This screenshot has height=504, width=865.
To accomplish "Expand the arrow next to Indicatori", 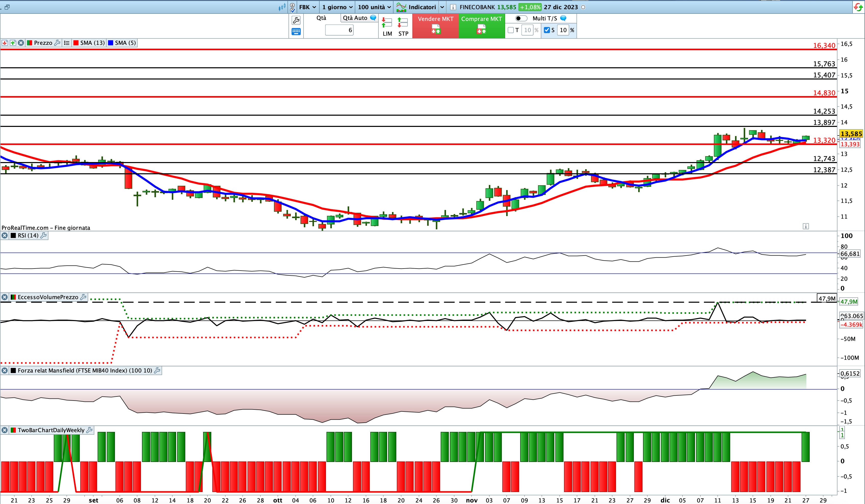I will [442, 7].
